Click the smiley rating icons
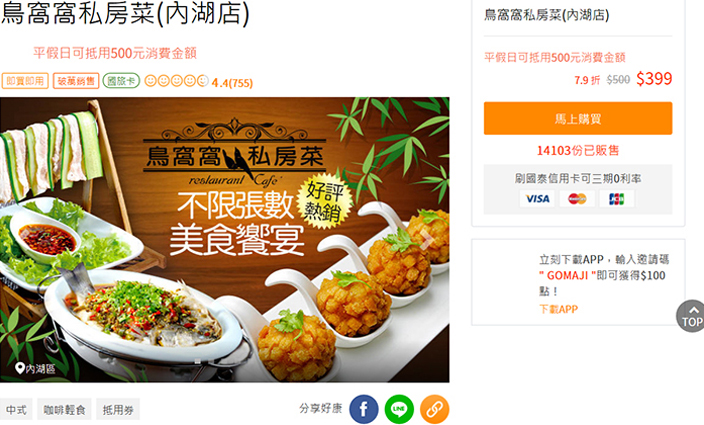 [x=176, y=81]
